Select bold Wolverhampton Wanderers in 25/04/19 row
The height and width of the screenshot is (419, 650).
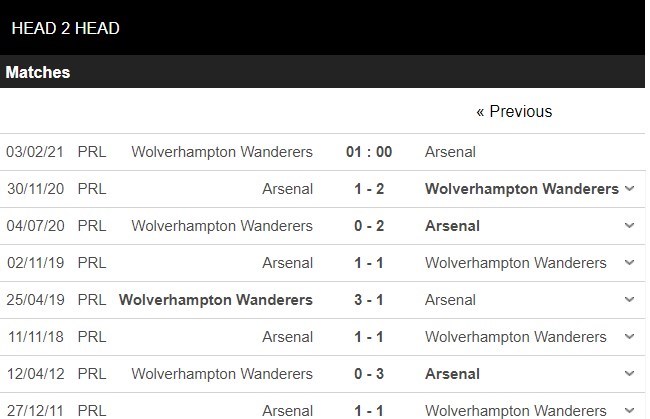click(216, 300)
